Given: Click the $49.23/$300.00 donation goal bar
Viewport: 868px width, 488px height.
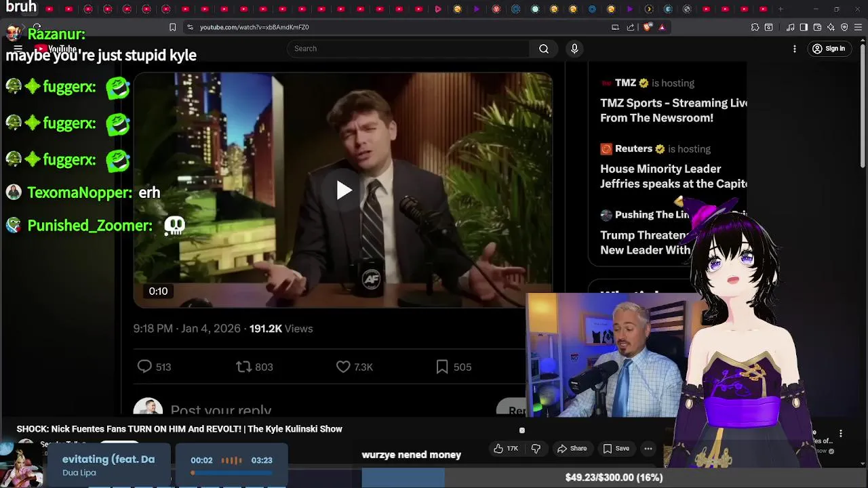Looking at the screenshot, I should click(x=614, y=478).
